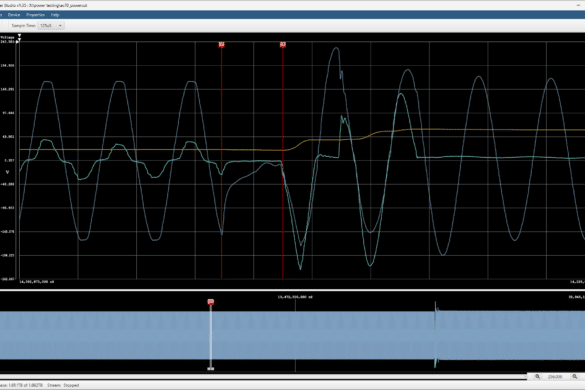Open the Properties menu

coord(35,15)
